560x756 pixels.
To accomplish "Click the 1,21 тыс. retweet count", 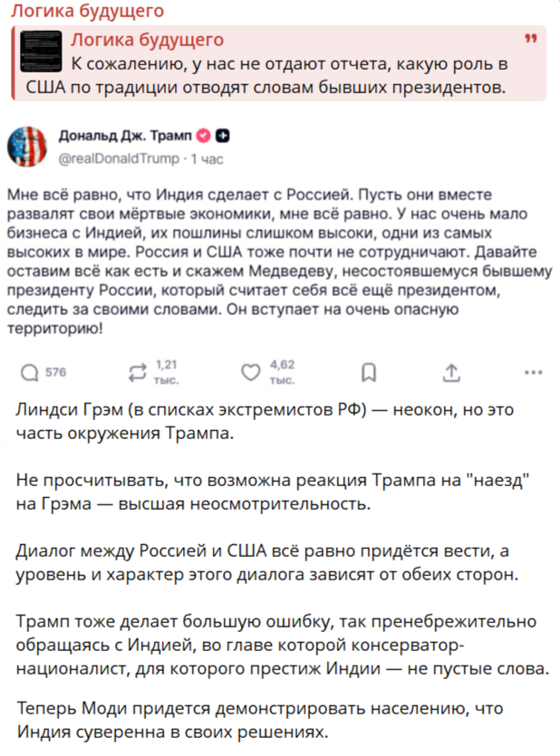I will [167, 372].
